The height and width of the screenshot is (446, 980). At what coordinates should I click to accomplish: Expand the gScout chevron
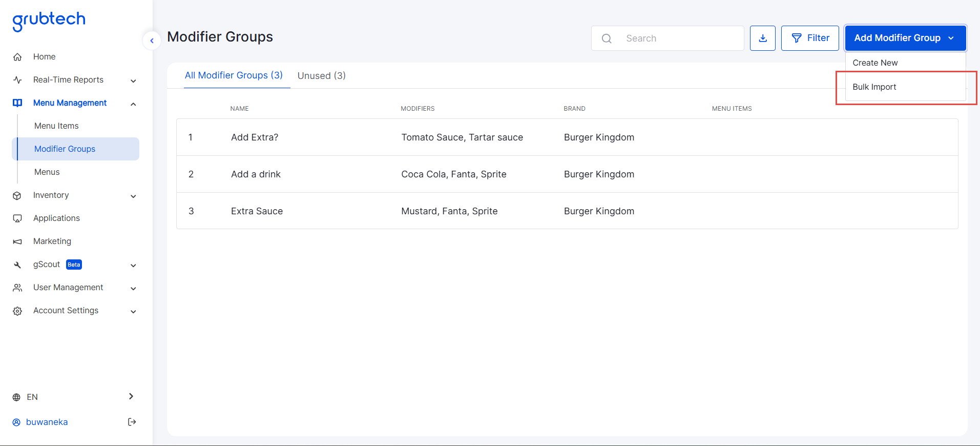coord(133,265)
